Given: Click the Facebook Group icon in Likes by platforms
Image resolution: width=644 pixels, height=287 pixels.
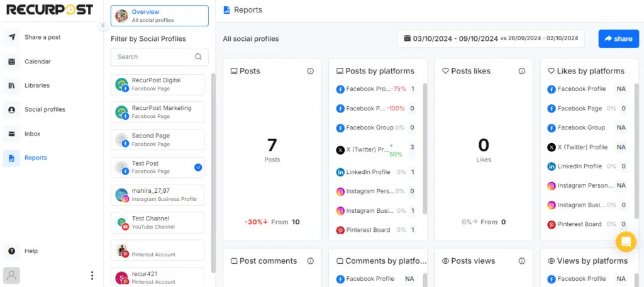Looking at the screenshot, I should click(552, 128).
